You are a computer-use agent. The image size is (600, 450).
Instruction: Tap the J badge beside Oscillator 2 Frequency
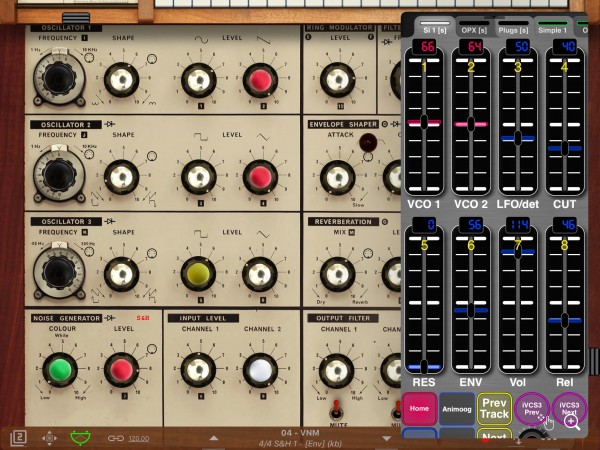click(x=84, y=135)
